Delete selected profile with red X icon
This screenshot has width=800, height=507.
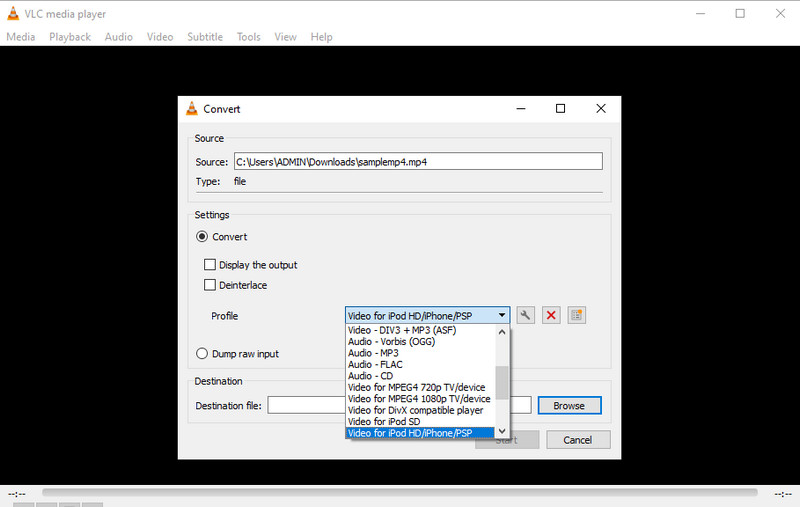(x=551, y=315)
